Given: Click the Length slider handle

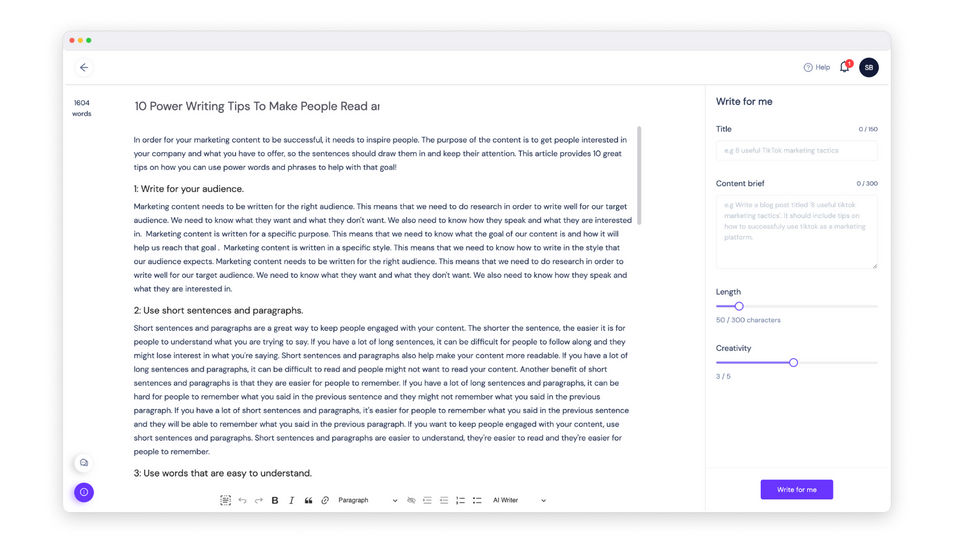Looking at the screenshot, I should click(739, 306).
